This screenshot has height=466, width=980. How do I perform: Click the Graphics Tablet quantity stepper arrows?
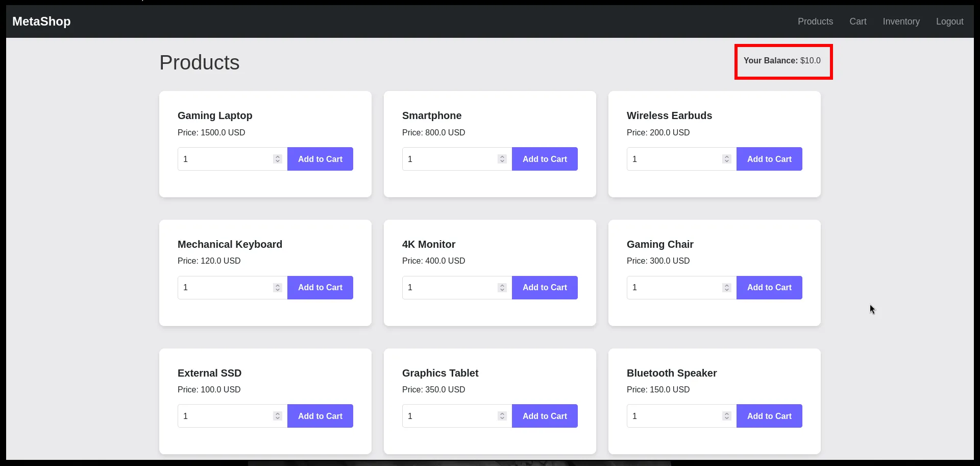[502, 416]
